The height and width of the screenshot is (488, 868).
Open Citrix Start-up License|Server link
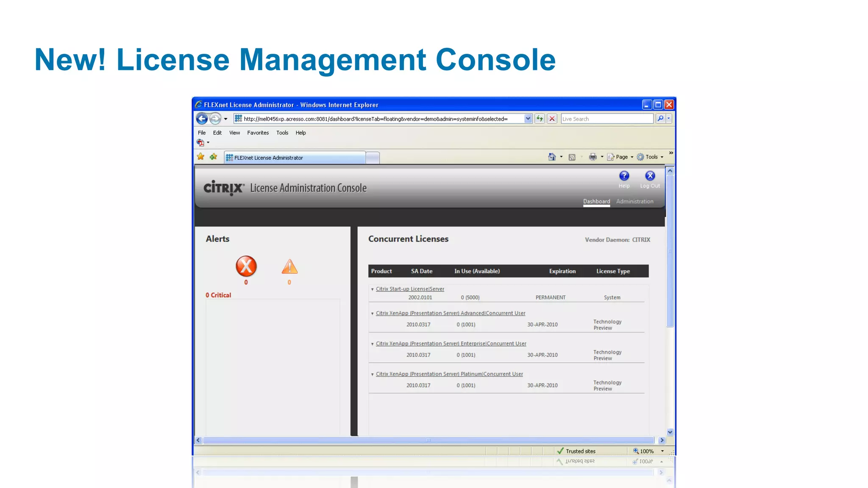tap(410, 289)
